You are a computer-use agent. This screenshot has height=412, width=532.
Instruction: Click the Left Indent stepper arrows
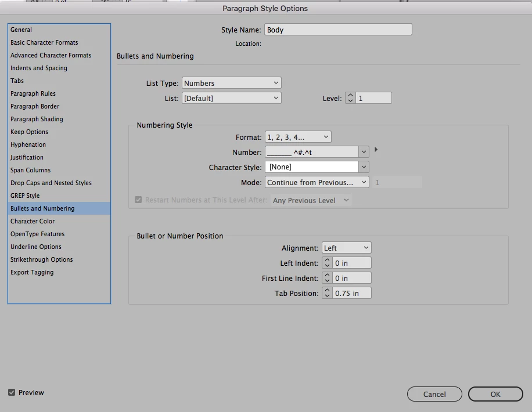327,263
